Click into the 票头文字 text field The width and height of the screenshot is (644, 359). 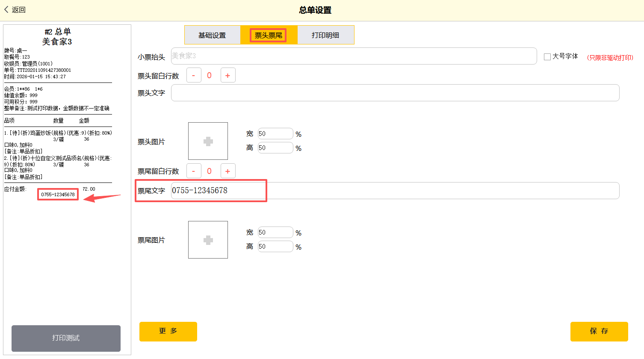[x=395, y=93]
